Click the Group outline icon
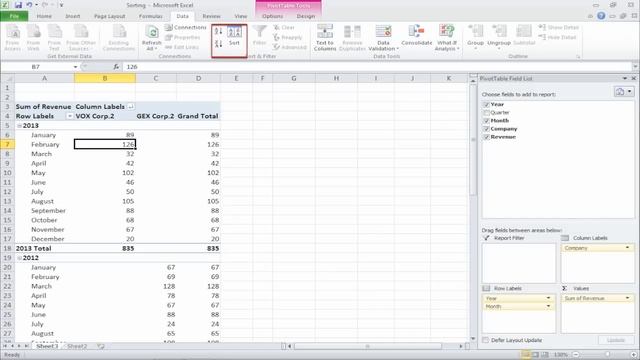640x360 pixels. pyautogui.click(x=476, y=37)
